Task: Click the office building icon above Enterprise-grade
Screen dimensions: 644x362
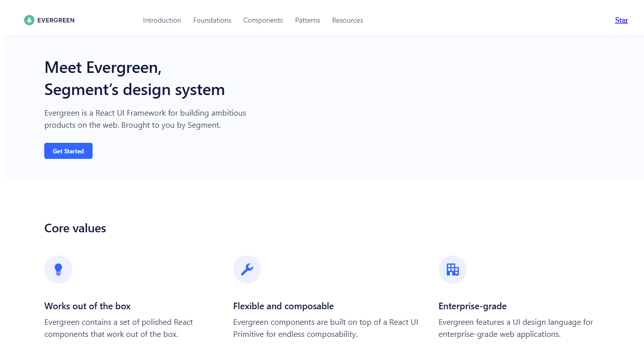Action: (453, 269)
